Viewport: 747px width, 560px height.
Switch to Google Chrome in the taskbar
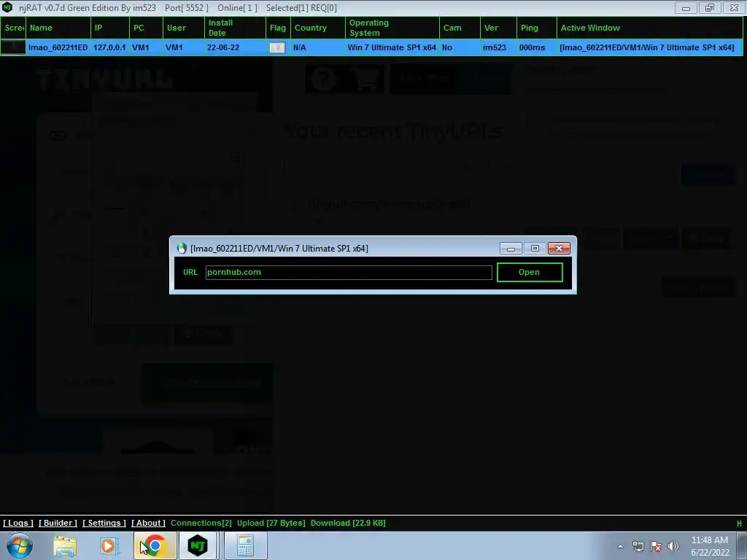pyautogui.click(x=155, y=545)
